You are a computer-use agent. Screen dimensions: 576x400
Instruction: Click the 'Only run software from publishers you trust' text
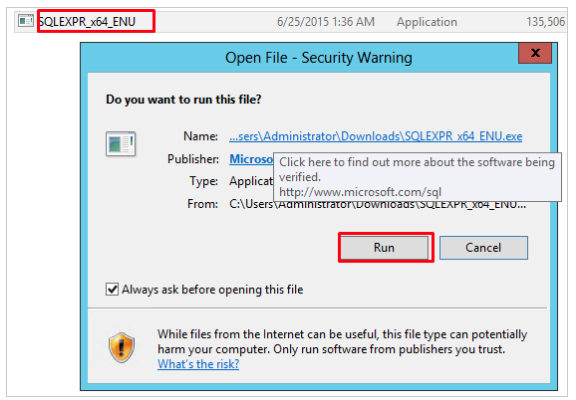point(389,349)
